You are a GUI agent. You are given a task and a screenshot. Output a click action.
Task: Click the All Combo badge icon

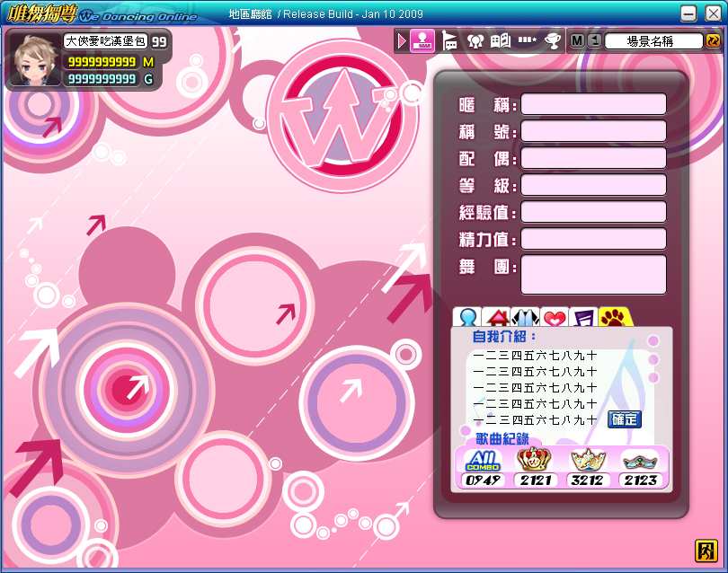(484, 461)
